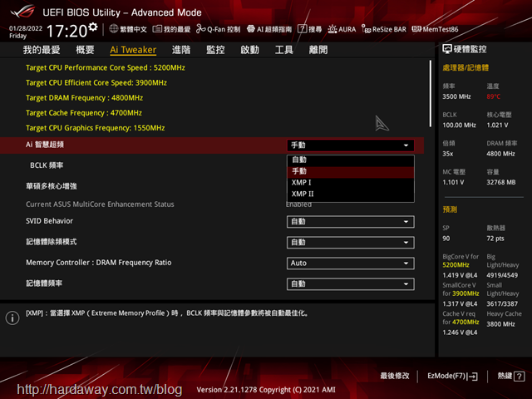
Task: Click the settings list scrollbar
Action: pos(431,94)
